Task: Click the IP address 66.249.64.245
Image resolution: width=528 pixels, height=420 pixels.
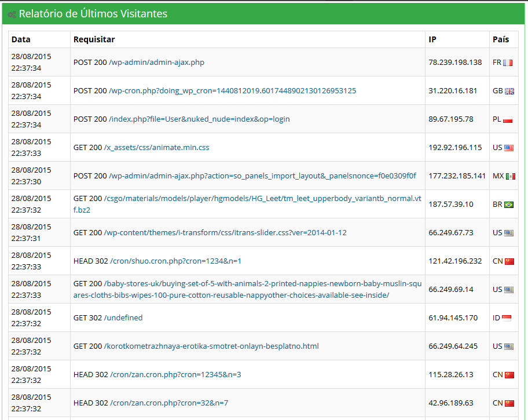Action: coord(453,346)
